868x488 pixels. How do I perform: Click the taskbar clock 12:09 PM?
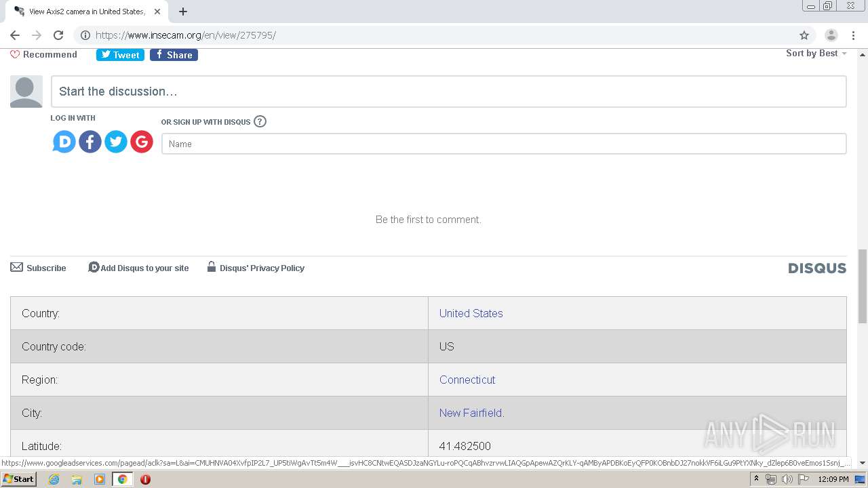[x=833, y=479]
